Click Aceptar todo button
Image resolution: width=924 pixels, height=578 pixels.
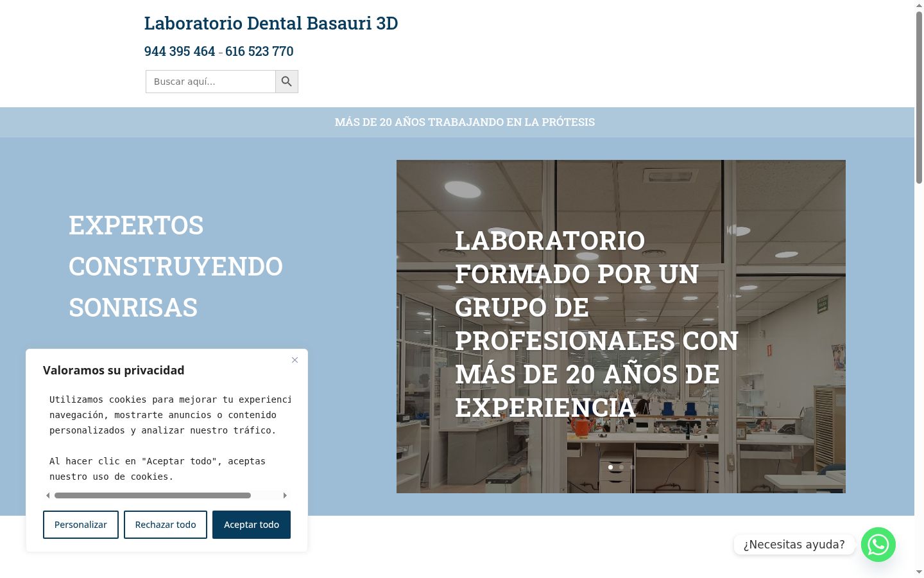point(252,525)
